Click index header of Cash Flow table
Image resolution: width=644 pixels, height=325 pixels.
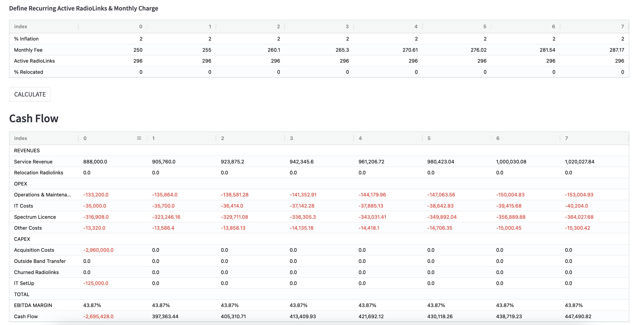(x=21, y=138)
